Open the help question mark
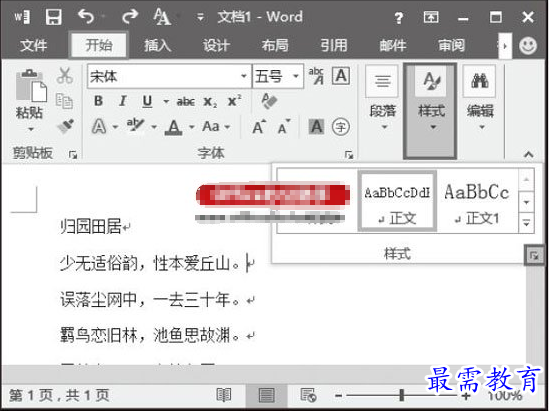 click(398, 17)
